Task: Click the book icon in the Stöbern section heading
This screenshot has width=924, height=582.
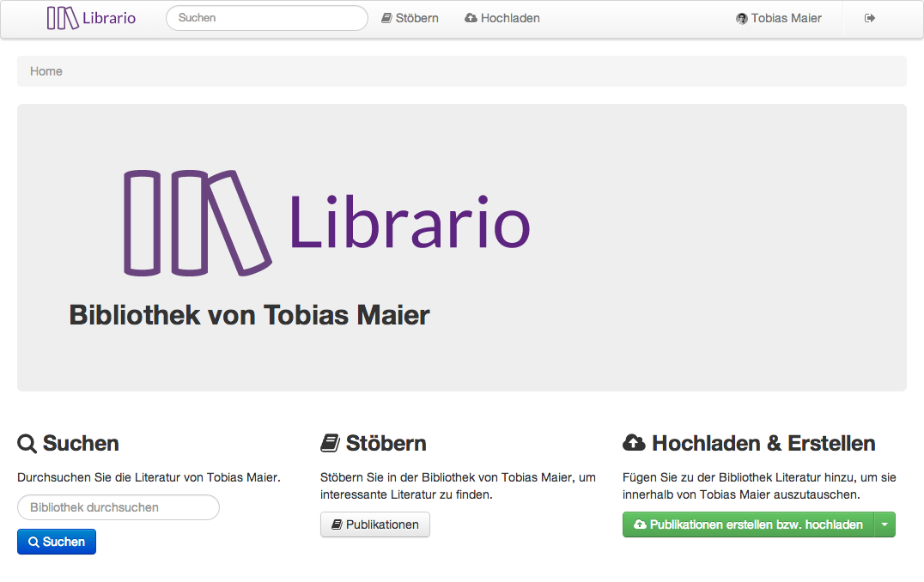Action: 330,442
